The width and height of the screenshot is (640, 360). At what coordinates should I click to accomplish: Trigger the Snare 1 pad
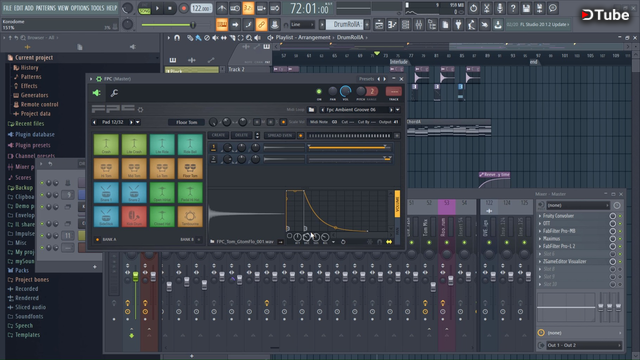click(x=106, y=193)
